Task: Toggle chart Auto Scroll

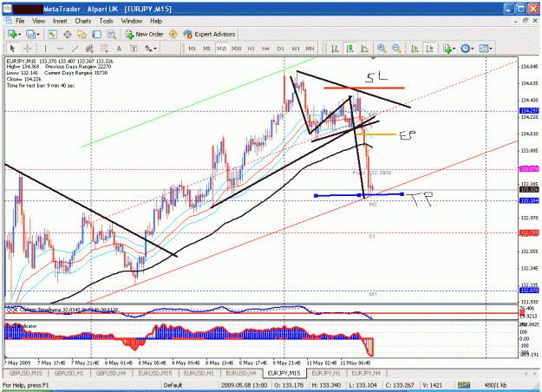Action: pos(415,49)
